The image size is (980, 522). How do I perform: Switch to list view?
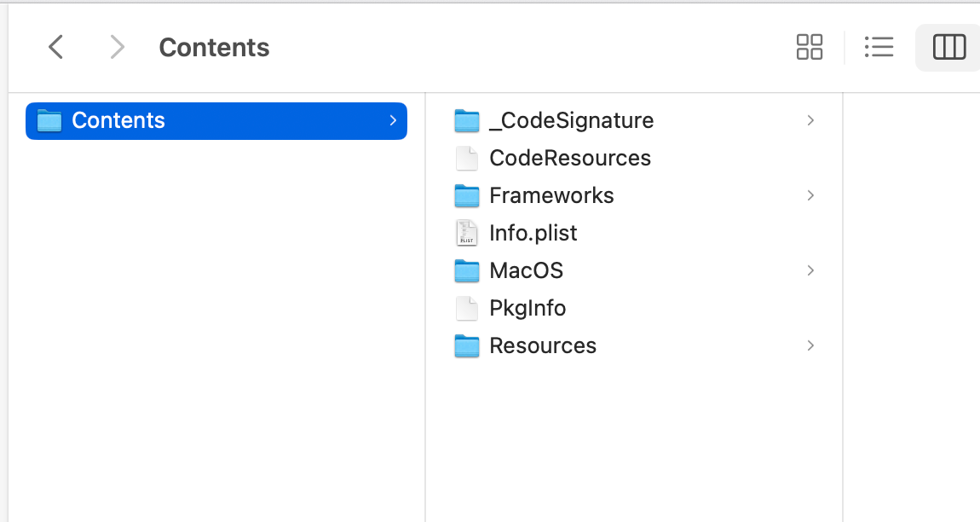pyautogui.click(x=879, y=47)
